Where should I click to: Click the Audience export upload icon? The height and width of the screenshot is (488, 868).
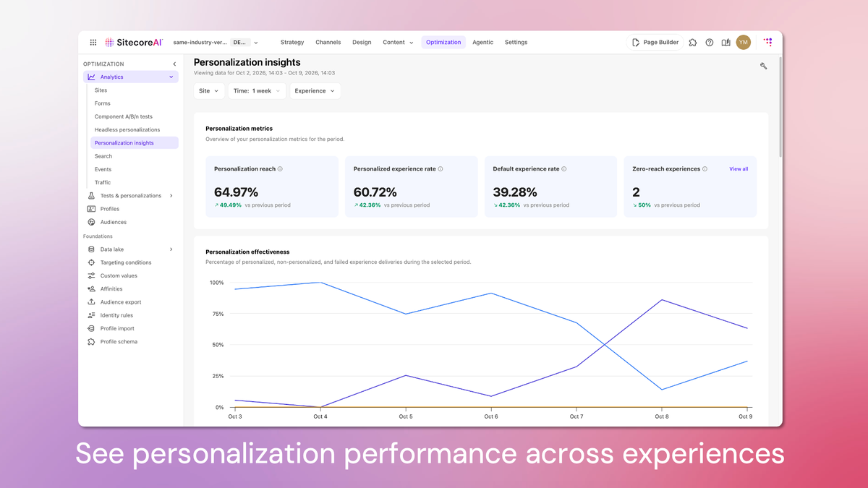point(91,302)
